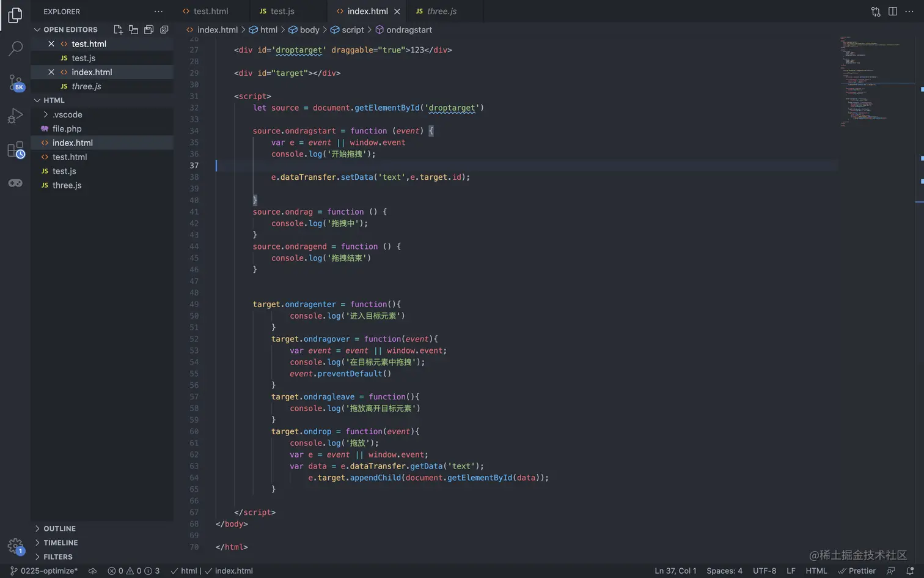
Task: Click the html validation status item
Action: [x=184, y=571]
